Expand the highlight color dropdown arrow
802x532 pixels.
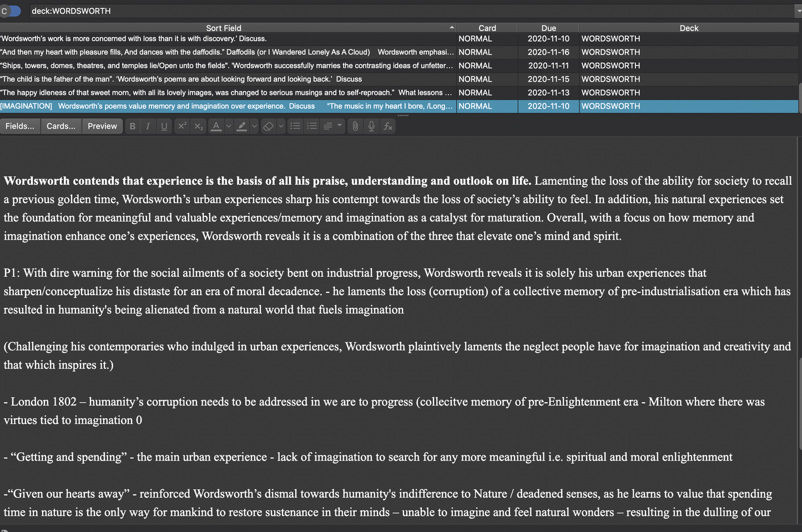pos(254,126)
